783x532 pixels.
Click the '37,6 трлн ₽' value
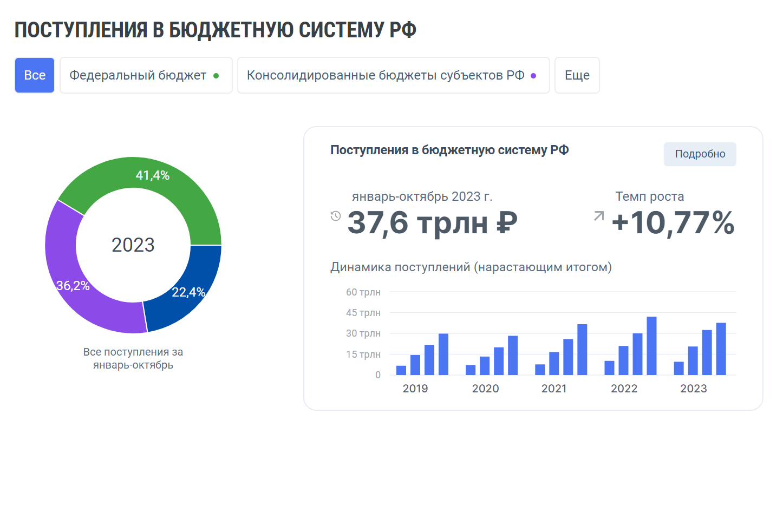(x=432, y=223)
